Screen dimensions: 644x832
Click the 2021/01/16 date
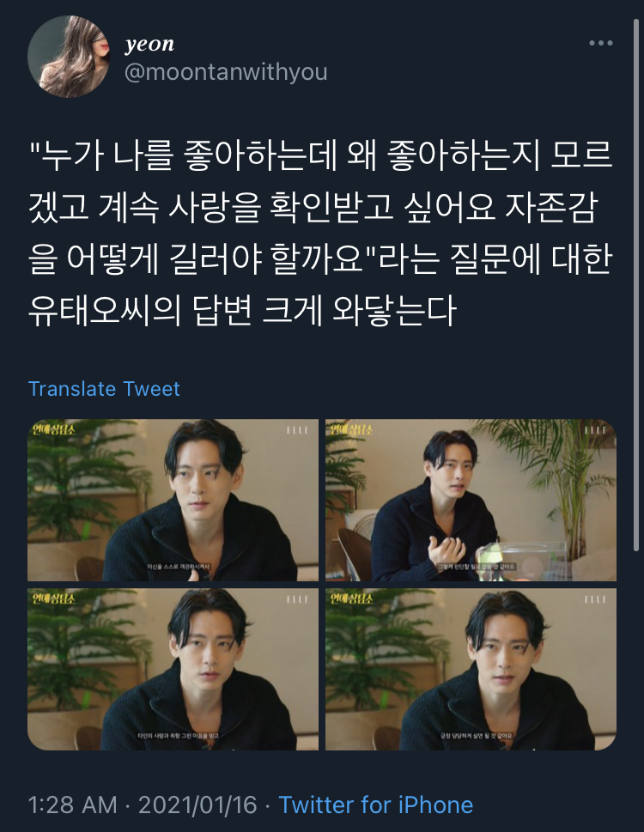(197, 805)
